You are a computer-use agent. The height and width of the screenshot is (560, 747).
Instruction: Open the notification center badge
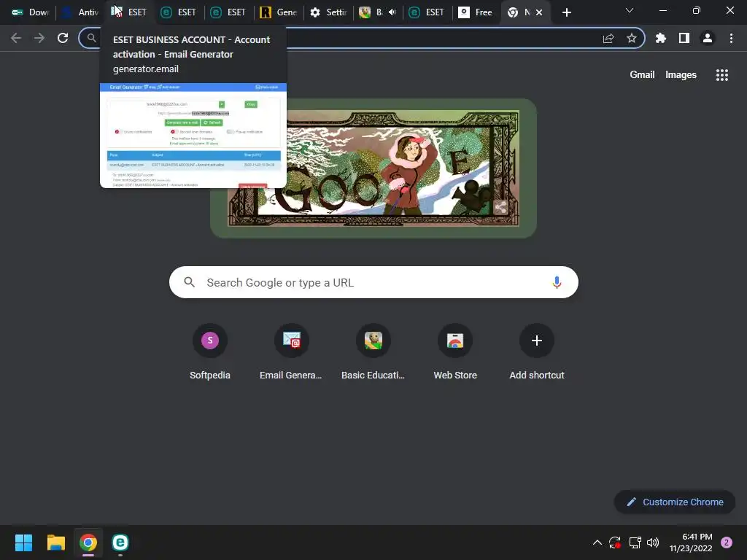click(727, 542)
